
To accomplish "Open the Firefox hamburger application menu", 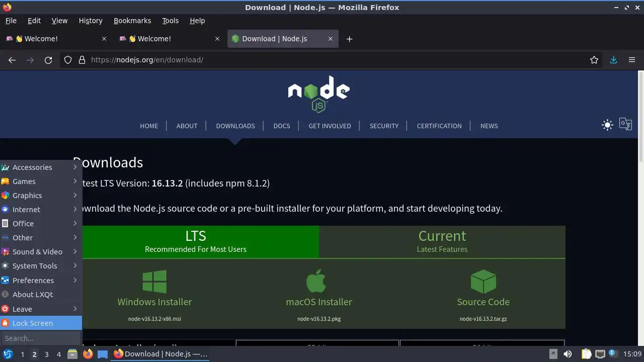I will tap(632, 60).
